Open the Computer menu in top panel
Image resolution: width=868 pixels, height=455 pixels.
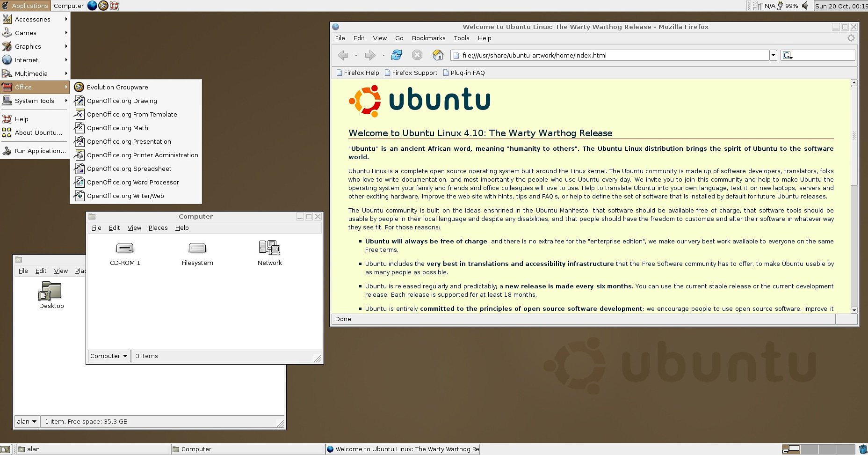click(x=69, y=6)
